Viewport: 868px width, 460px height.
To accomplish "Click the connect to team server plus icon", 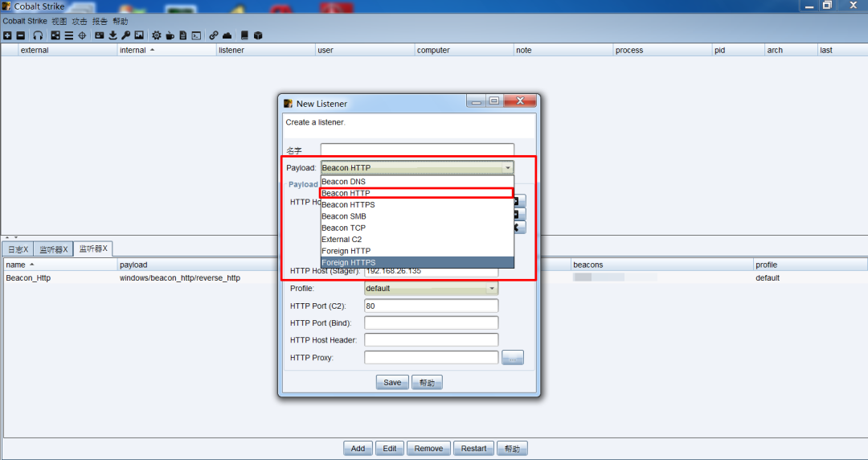I will coord(7,35).
